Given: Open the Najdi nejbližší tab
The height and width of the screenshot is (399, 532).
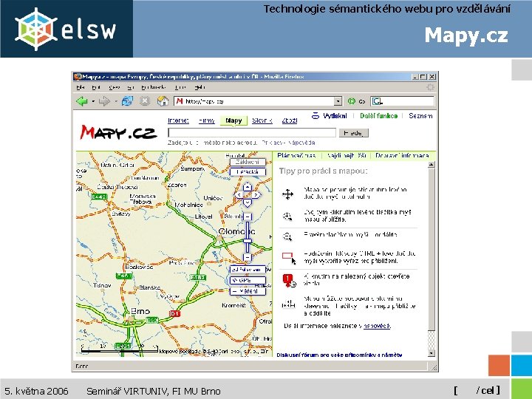Looking at the screenshot, I should [347, 155].
